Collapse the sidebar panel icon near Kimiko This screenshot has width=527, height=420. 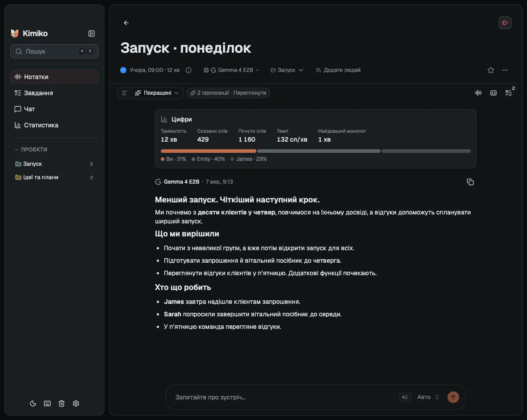point(92,34)
